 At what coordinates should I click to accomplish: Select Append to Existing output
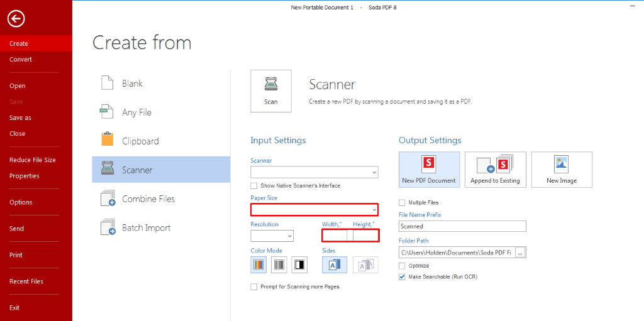(x=496, y=170)
